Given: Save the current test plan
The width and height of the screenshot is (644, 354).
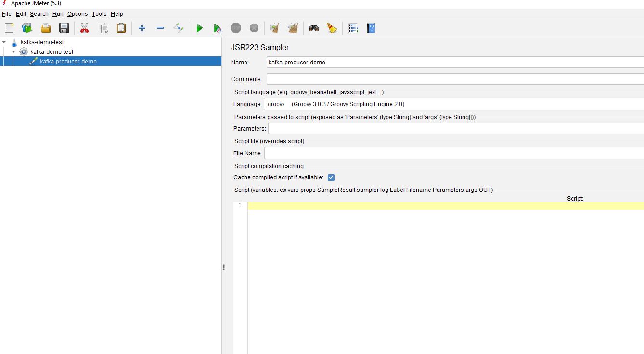Looking at the screenshot, I should click(x=64, y=28).
